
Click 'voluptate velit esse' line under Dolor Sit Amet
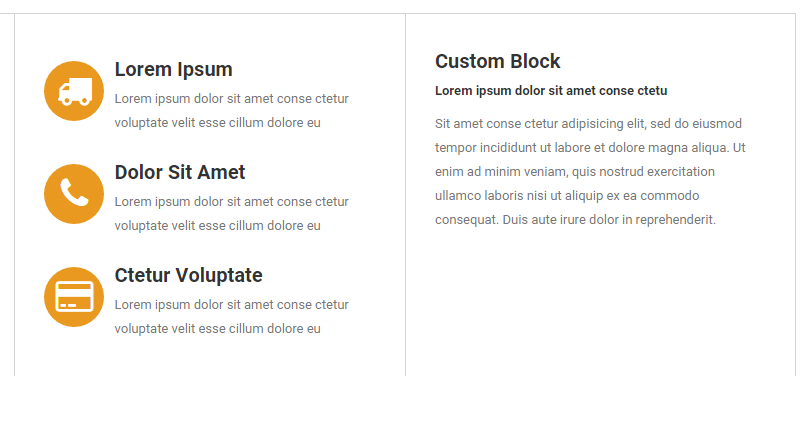click(x=218, y=226)
